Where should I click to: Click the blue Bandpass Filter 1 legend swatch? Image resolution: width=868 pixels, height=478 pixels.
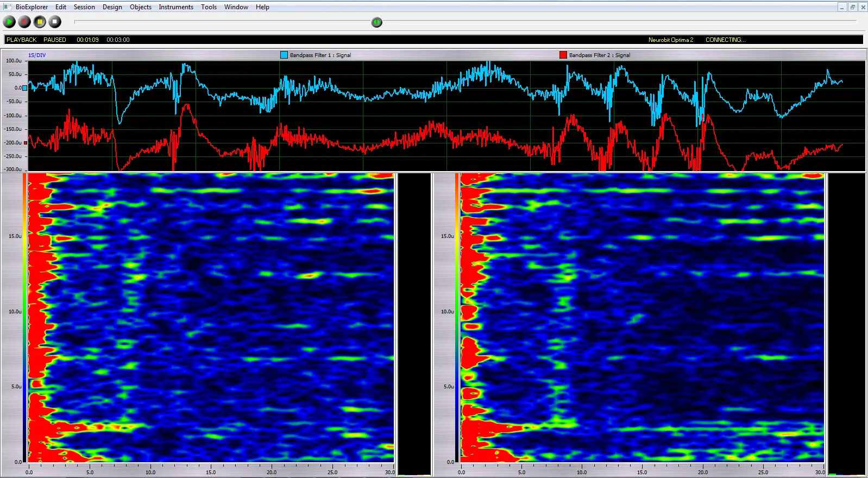(x=284, y=55)
